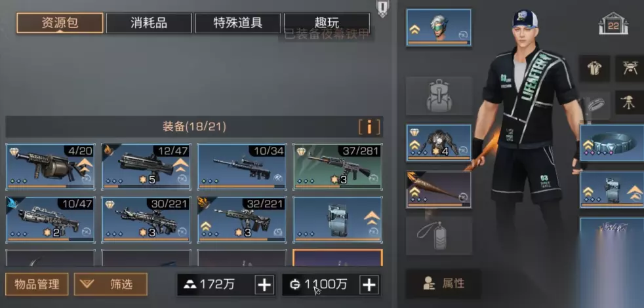644x308 pixels.
Task: Switch to the 消耗品 tab
Action: pyautogui.click(x=149, y=23)
